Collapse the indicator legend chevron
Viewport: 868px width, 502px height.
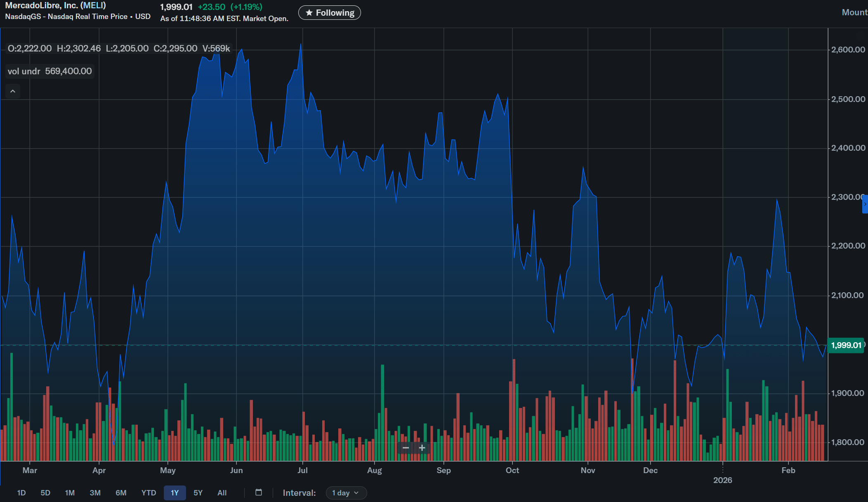click(x=13, y=91)
